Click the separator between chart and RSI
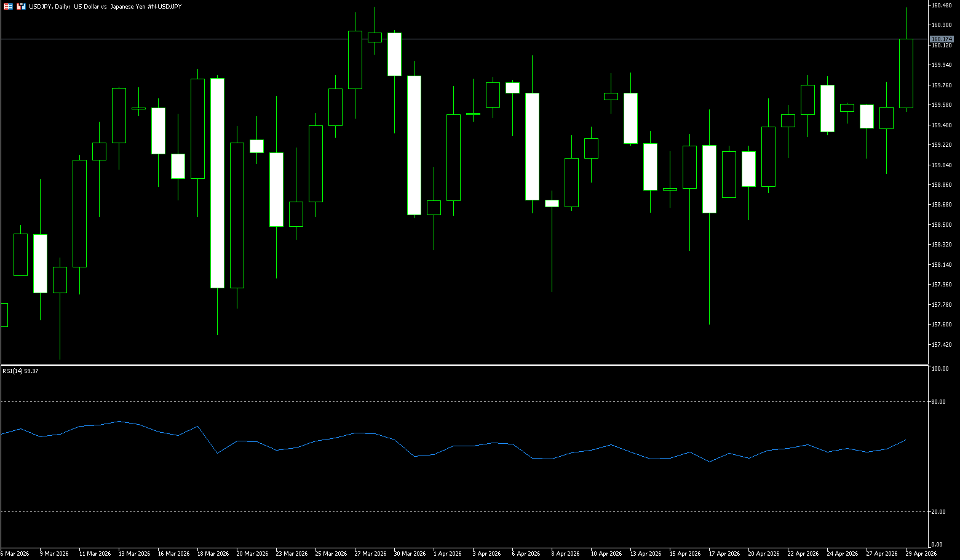 (x=461, y=365)
